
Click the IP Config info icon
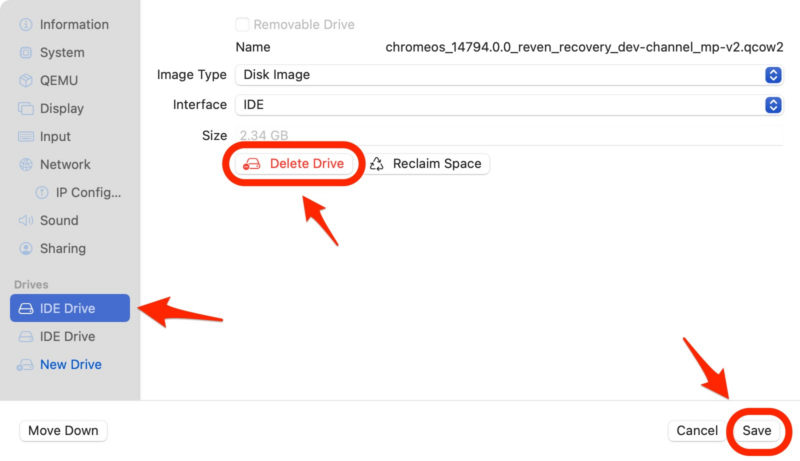pyautogui.click(x=42, y=193)
